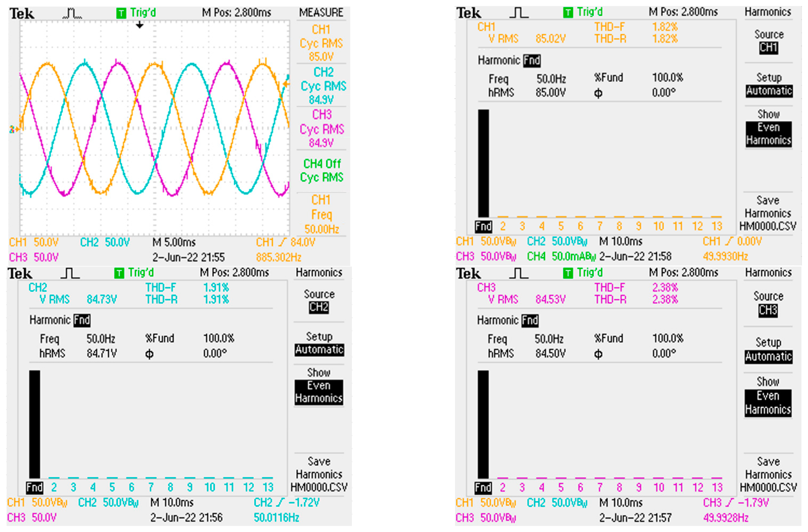Screen dimensions: 808x532
Task: Click the Tek logo on the measure screen
Action: [22, 14]
